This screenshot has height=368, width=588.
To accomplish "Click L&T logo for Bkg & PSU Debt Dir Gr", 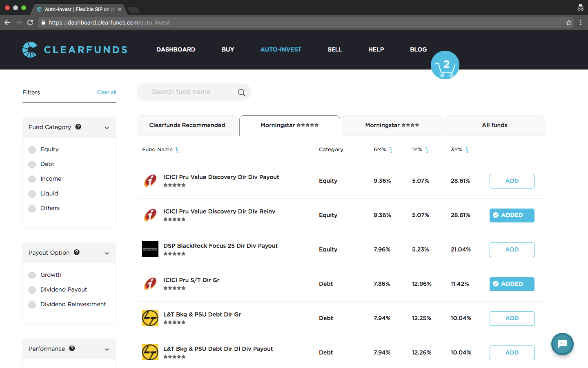I will [150, 318].
